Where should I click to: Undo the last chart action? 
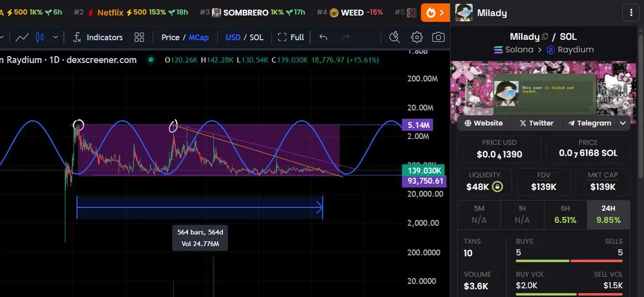[323, 37]
